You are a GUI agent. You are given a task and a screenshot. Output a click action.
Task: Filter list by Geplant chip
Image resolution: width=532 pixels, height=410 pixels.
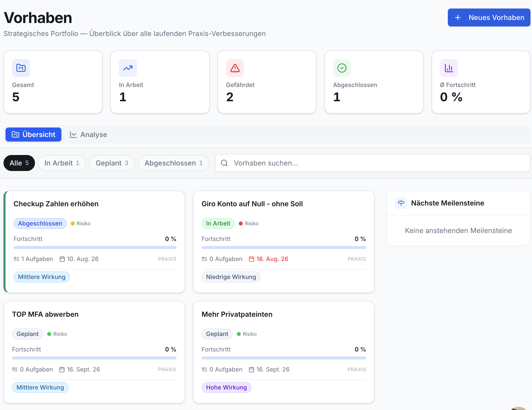pyautogui.click(x=112, y=163)
